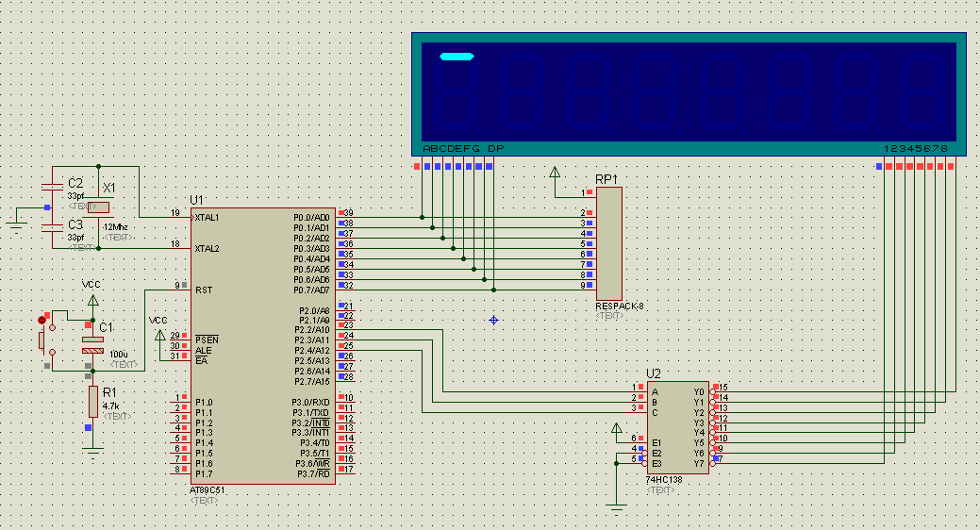The width and height of the screenshot is (980, 530).
Task: Click pin number 15 on U2
Action: (723, 388)
